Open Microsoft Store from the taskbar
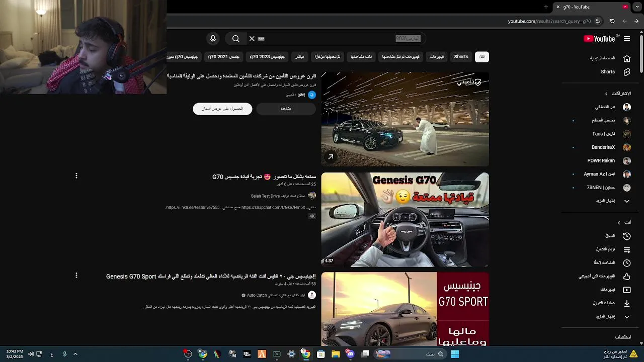The width and height of the screenshot is (644, 362). tap(321, 354)
